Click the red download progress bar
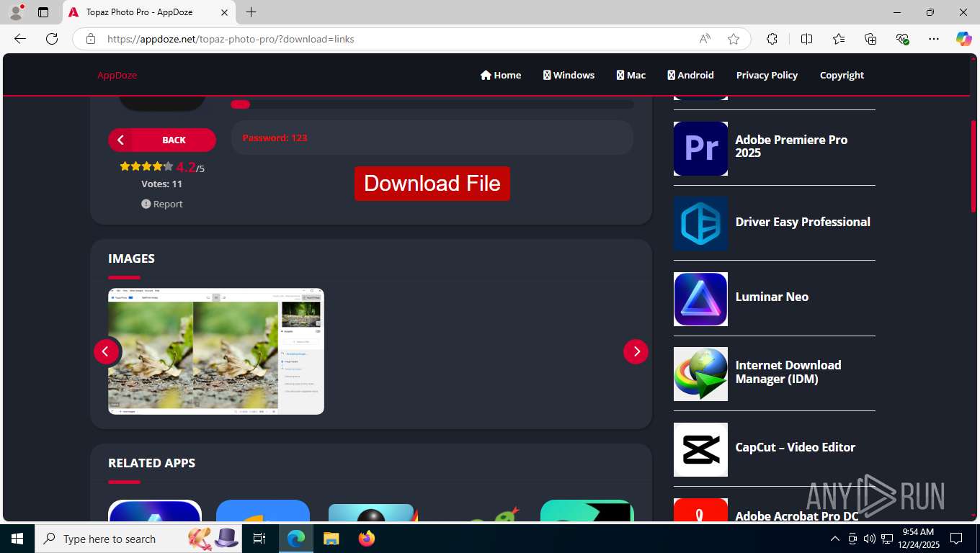Image resolution: width=980 pixels, height=553 pixels. (x=240, y=104)
